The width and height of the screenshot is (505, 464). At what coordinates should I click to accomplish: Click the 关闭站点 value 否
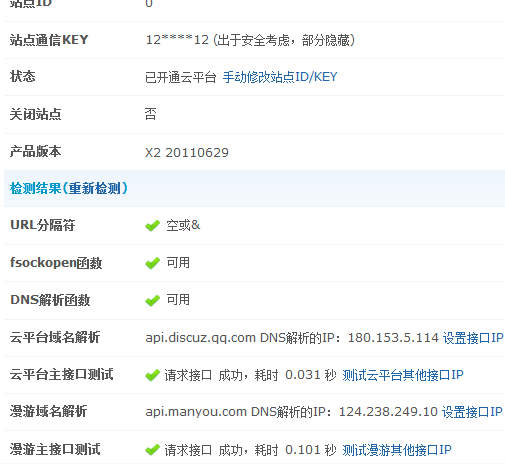coord(151,114)
